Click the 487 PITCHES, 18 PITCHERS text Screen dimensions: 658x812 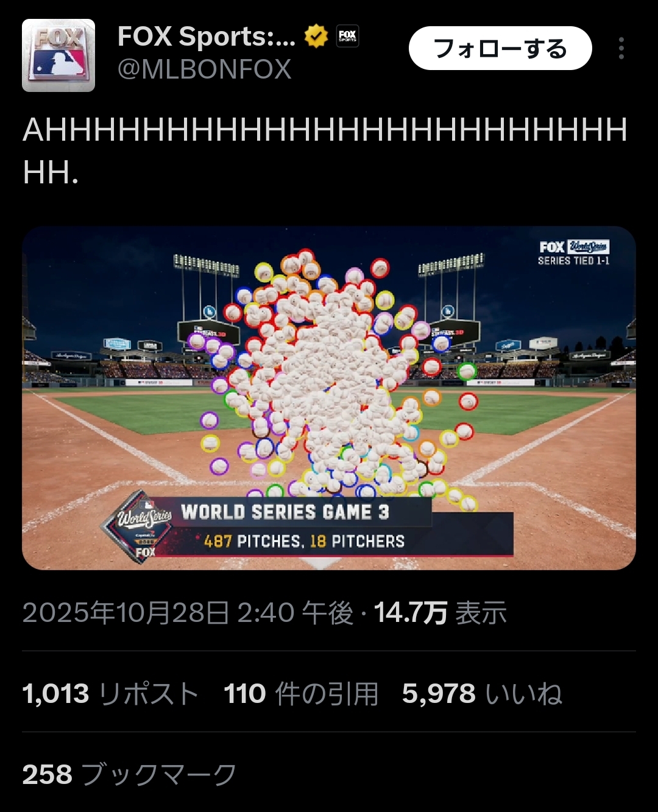click(x=304, y=541)
